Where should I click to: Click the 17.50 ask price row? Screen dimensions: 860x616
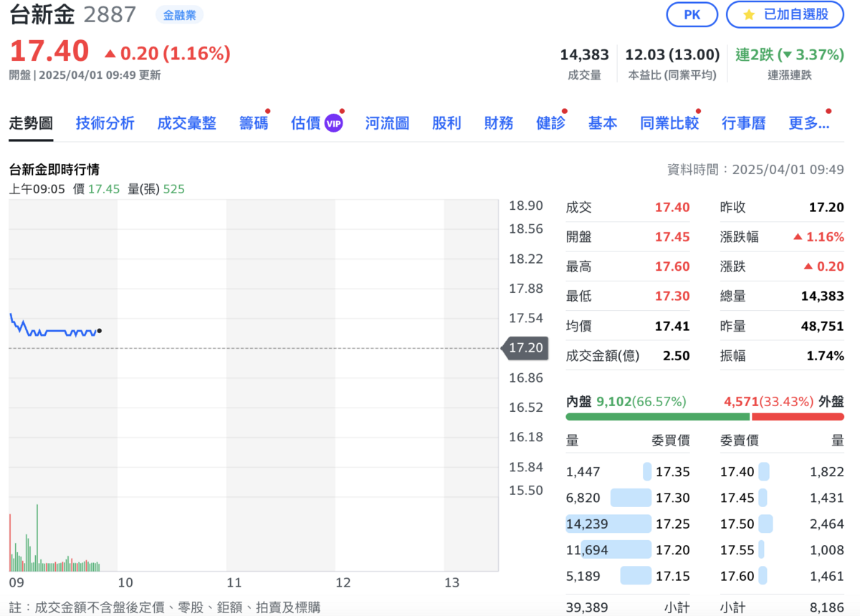tap(782, 524)
